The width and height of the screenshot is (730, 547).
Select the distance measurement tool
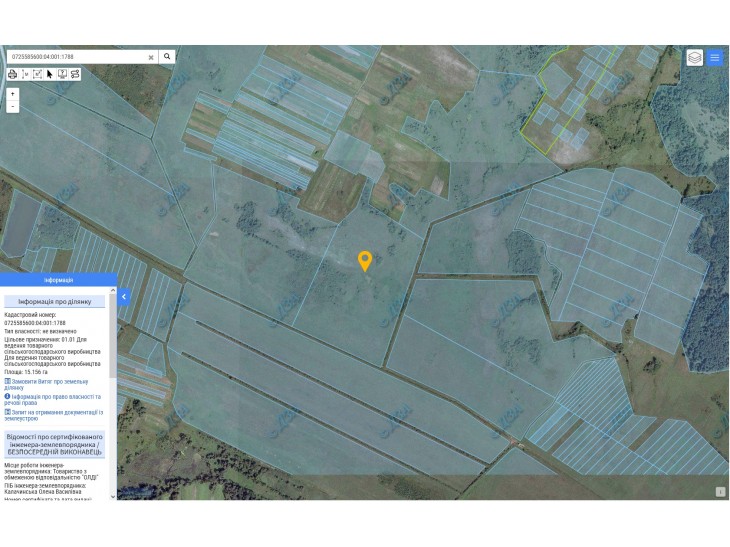(x=25, y=74)
